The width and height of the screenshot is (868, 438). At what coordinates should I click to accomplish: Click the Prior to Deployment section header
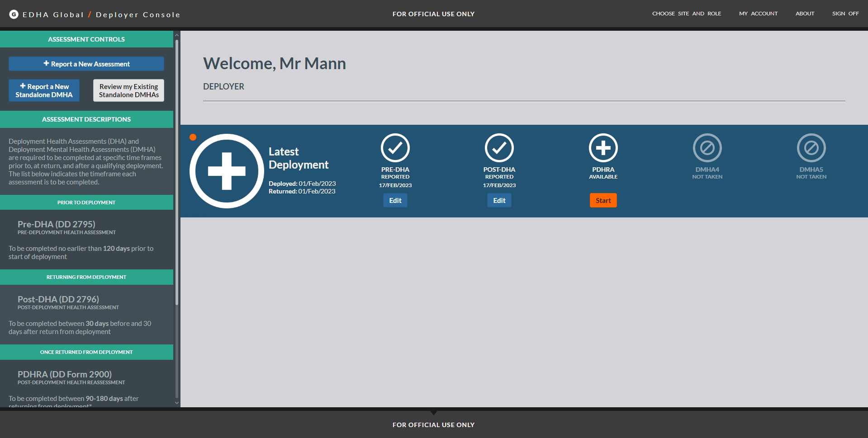[x=86, y=203]
